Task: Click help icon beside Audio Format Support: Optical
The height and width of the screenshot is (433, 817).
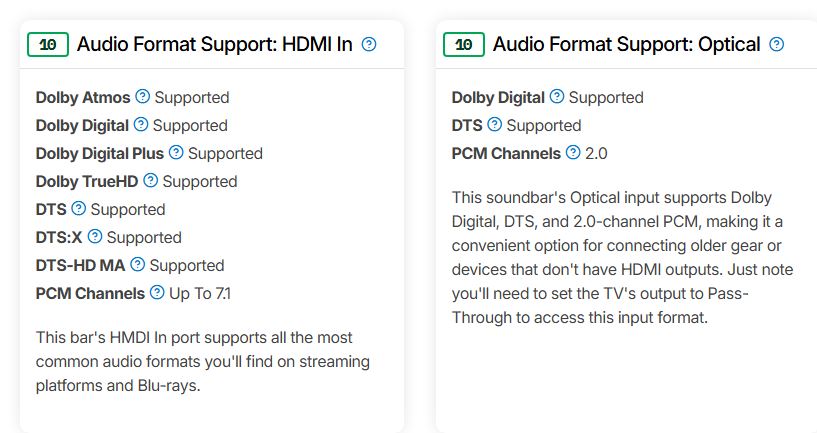Action: 776,44
